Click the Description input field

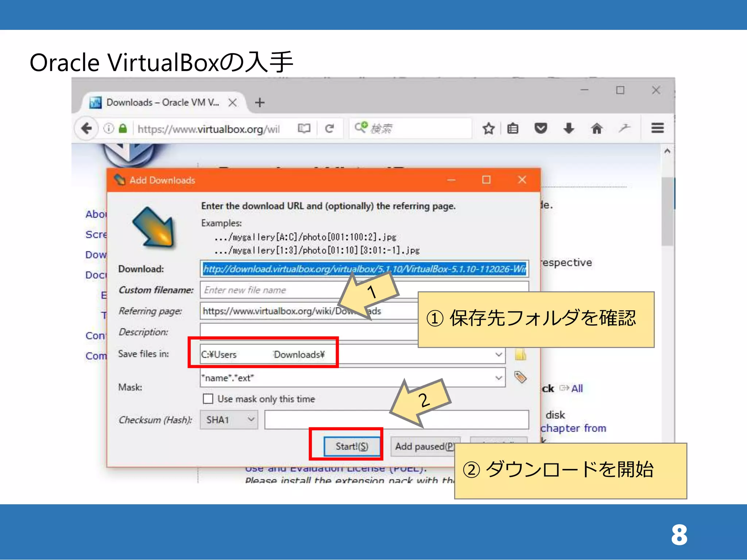[x=309, y=332]
